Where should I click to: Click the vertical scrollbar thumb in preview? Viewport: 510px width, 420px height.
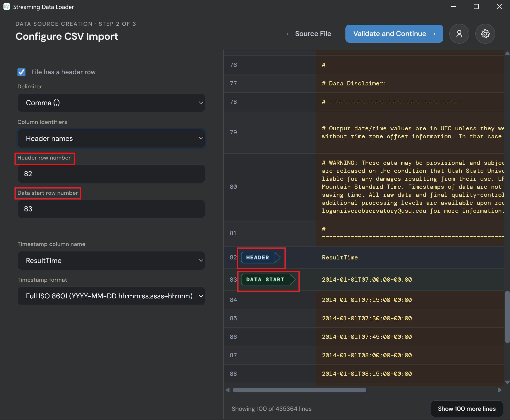point(507,317)
